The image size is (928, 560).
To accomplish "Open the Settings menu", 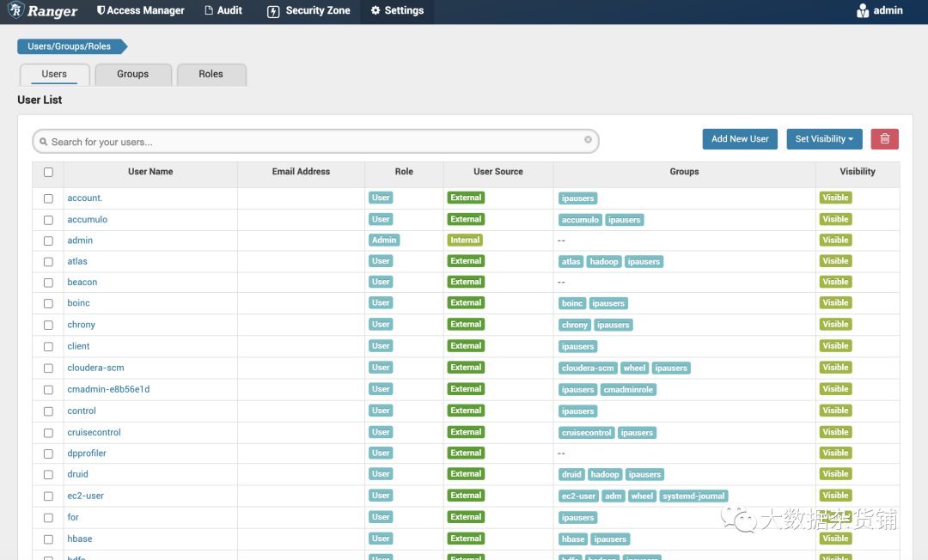I will tap(397, 10).
